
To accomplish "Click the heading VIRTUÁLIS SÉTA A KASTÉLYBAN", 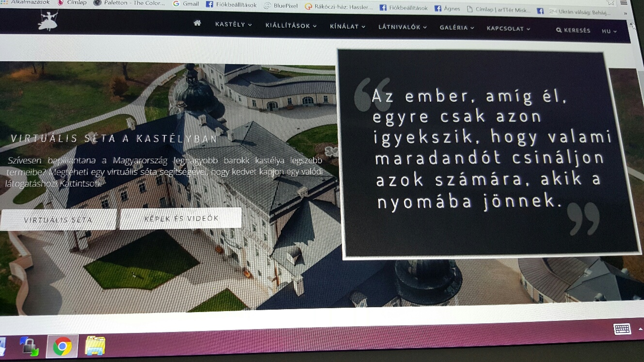I will click(114, 139).
